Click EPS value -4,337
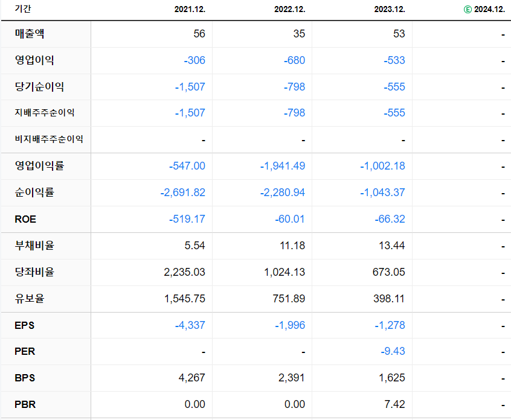This screenshot has height=420, width=511. pos(190,325)
